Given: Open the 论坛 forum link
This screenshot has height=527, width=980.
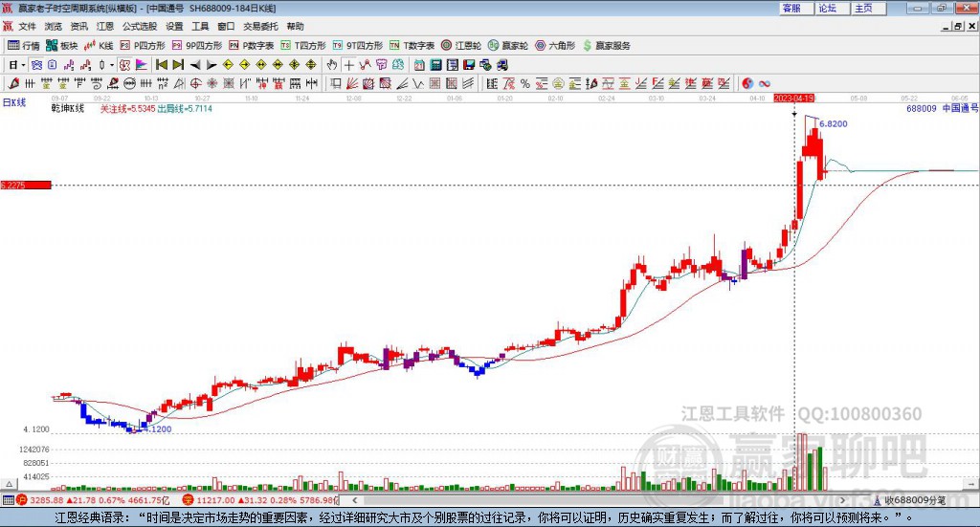Looking at the screenshot, I should coord(828,8).
